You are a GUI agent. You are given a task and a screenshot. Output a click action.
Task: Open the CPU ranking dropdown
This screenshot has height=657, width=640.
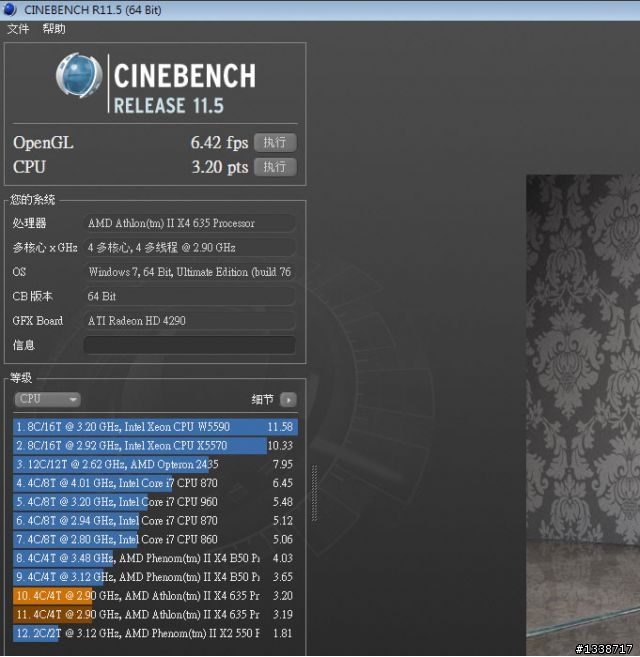tap(47, 399)
